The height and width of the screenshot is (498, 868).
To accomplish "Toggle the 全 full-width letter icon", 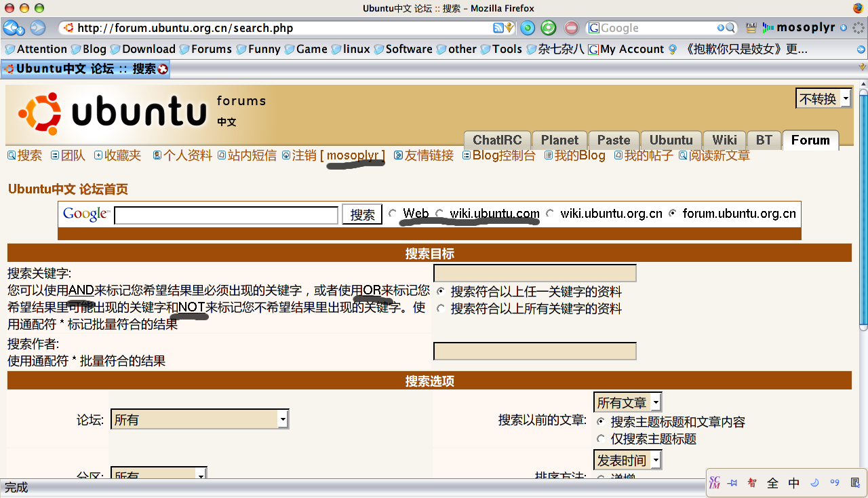I will coord(772,483).
